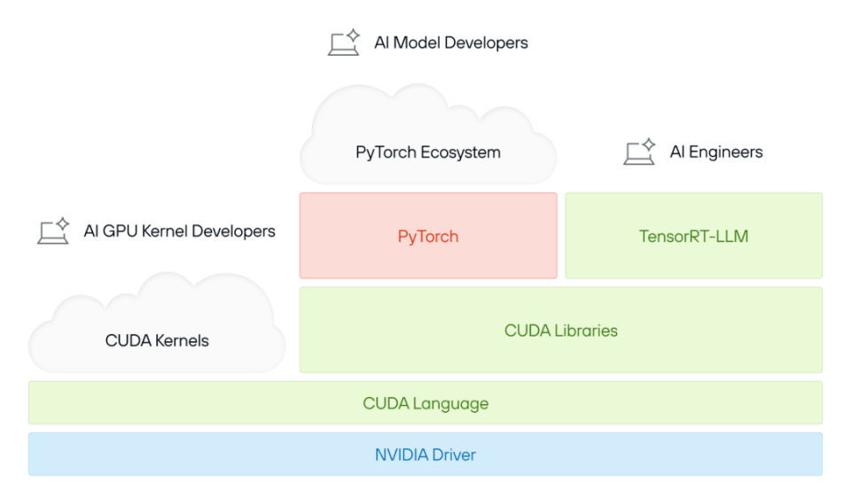The image size is (851, 504).
Task: Click the AI Engineers text label
Action: (716, 151)
